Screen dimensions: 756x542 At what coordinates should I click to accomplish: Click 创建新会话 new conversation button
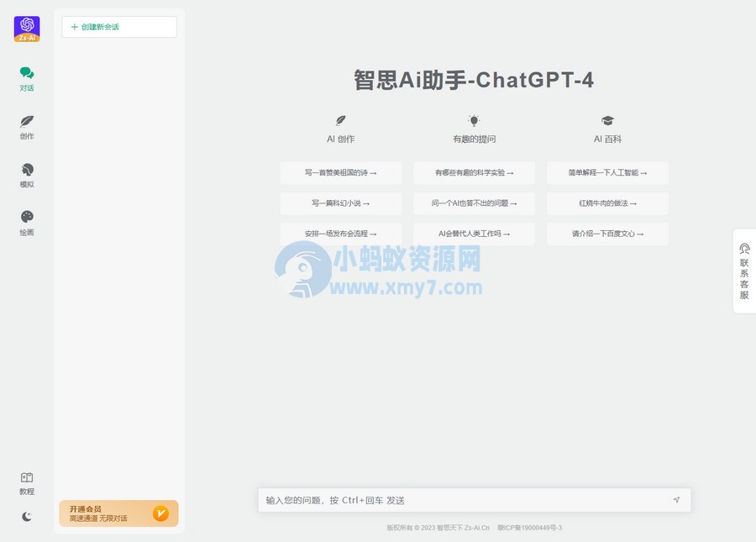coord(119,27)
